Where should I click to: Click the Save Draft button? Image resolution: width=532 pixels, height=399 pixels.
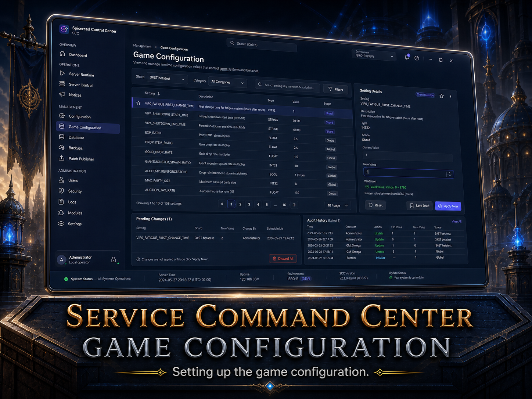(419, 206)
